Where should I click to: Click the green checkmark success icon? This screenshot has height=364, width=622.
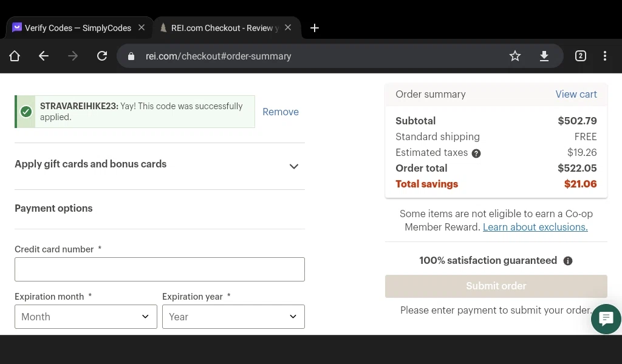coord(26,112)
